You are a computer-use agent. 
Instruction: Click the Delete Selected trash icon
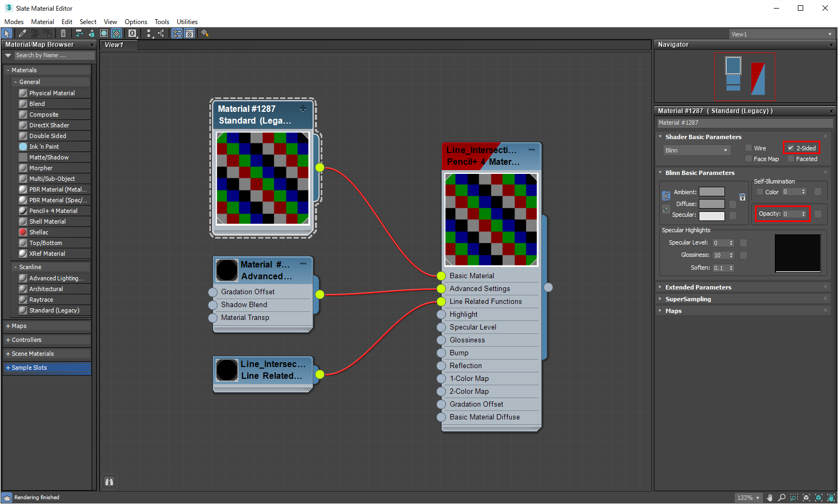63,33
